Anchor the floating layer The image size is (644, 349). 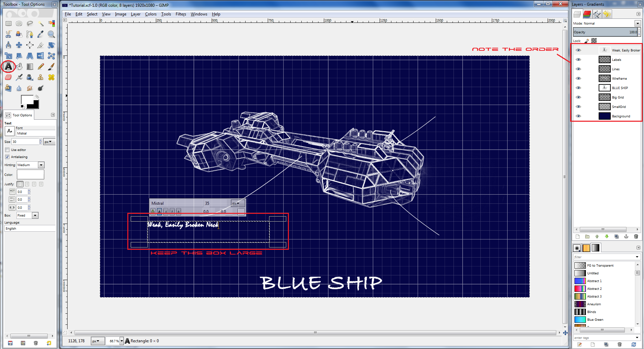[x=626, y=237]
